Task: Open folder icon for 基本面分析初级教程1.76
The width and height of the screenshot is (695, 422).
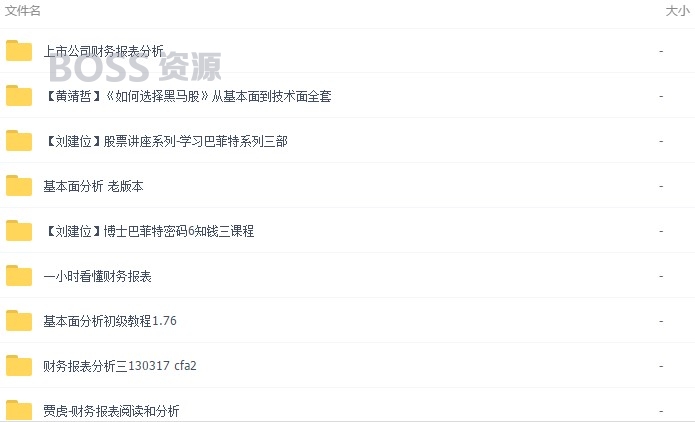Action: click(x=19, y=321)
